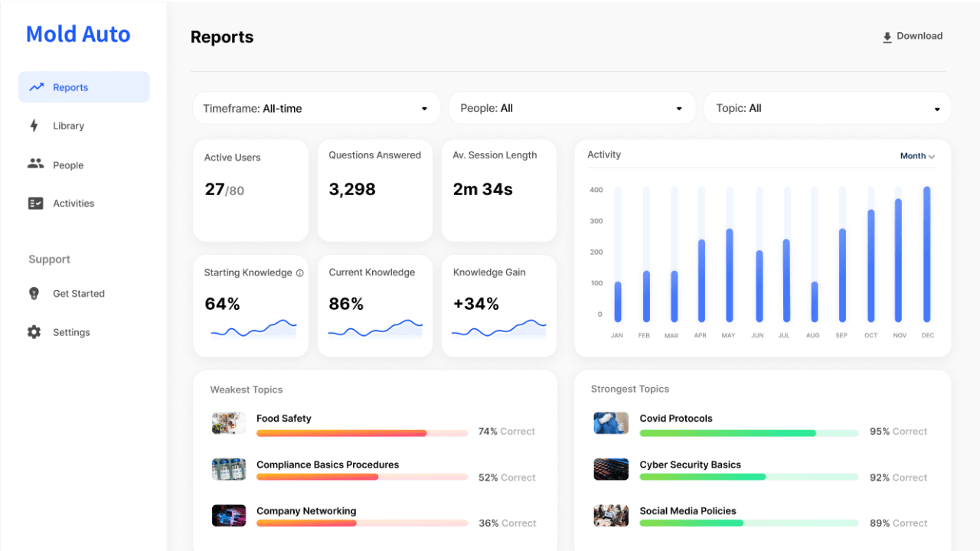This screenshot has height=551, width=980.
Task: Click the Settings gear icon
Action: 34,332
